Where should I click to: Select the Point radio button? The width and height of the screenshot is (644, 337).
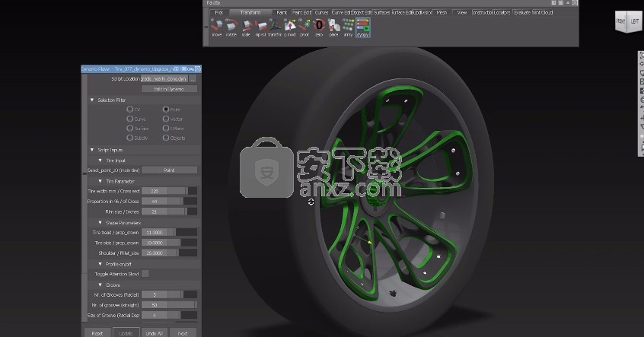tap(165, 110)
